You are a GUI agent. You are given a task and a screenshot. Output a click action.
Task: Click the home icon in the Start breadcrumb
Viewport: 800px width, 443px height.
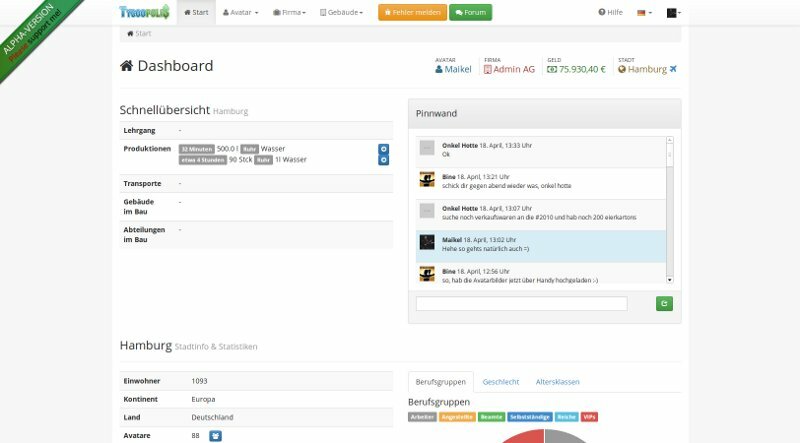pyautogui.click(x=130, y=33)
